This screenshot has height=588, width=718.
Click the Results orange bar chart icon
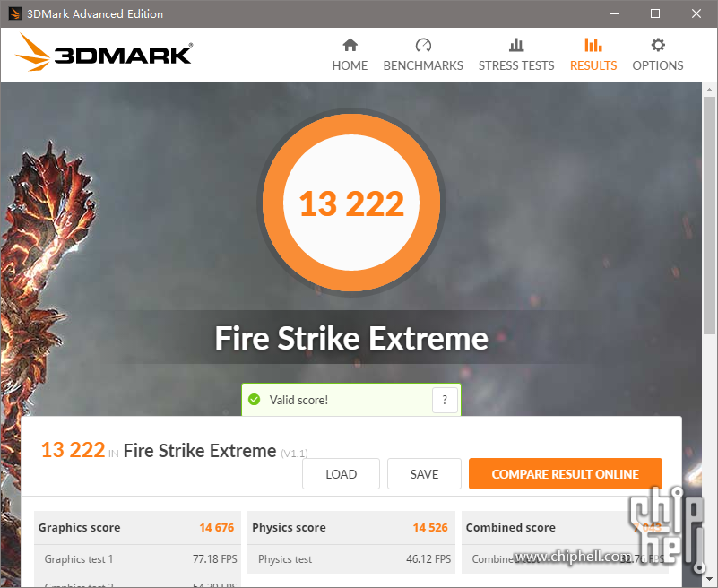point(593,45)
